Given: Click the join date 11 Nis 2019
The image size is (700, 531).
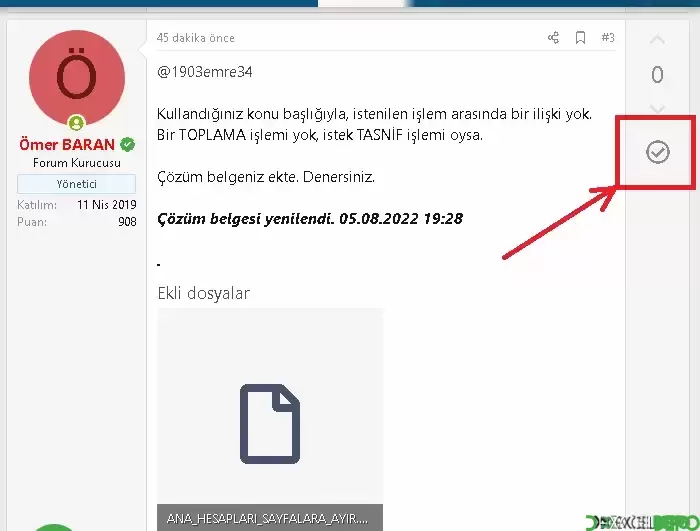Looking at the screenshot, I should pyautogui.click(x=107, y=205).
